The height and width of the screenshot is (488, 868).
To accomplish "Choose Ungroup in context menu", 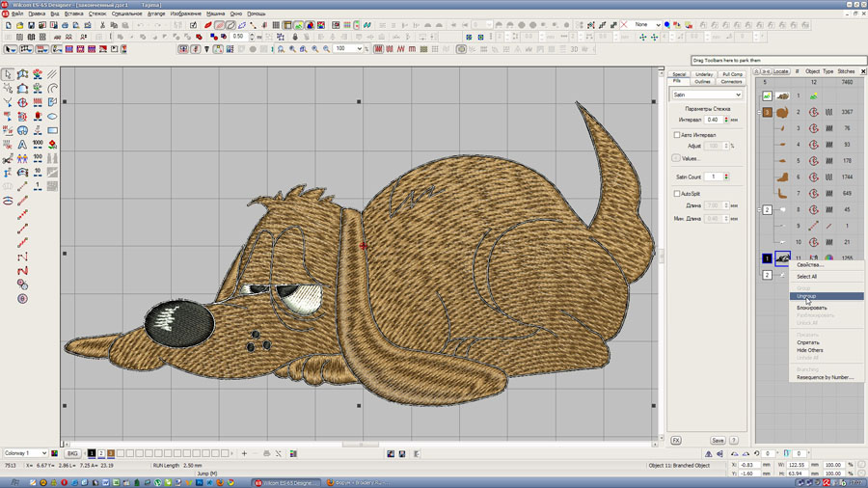I will tap(826, 296).
